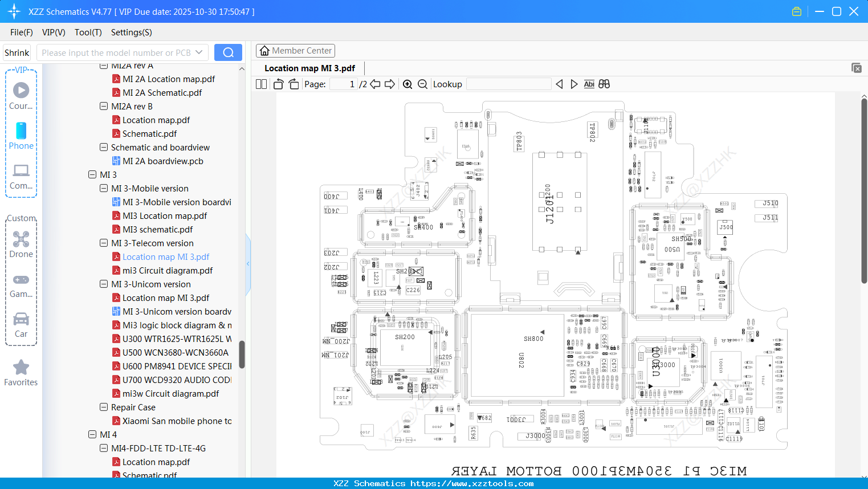
Task: Click the Member Center button
Action: click(x=295, y=50)
